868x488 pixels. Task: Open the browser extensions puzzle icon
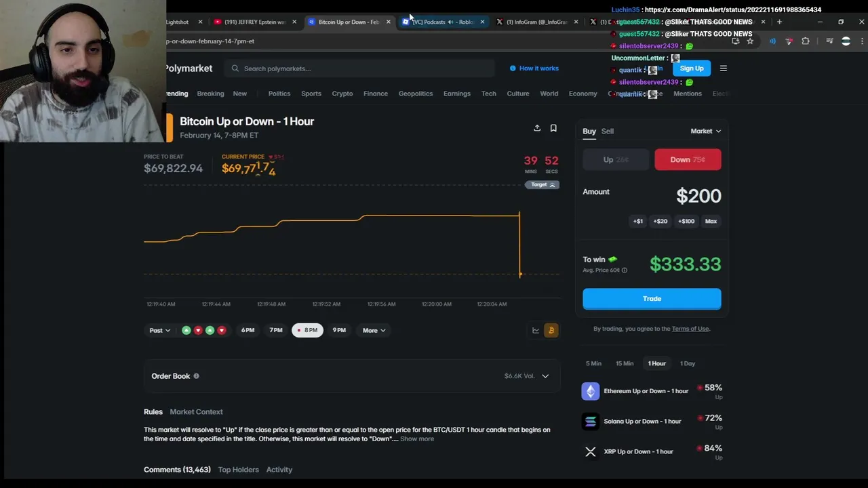pos(806,41)
